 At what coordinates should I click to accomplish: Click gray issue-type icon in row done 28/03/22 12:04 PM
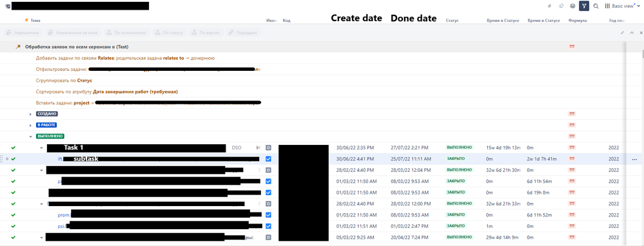[x=268, y=170]
